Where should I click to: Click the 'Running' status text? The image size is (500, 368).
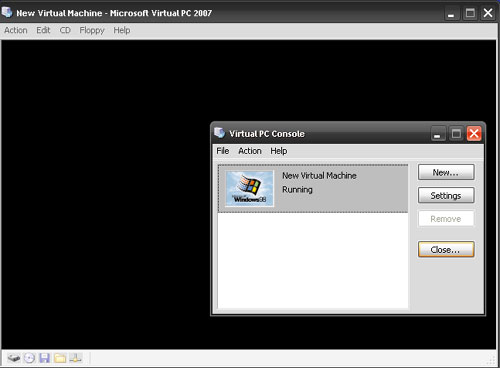point(297,190)
